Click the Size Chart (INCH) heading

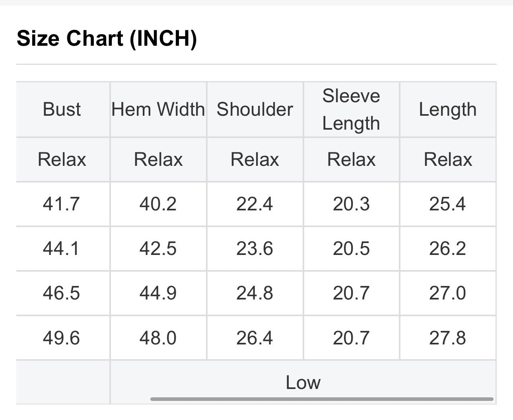pos(107,39)
